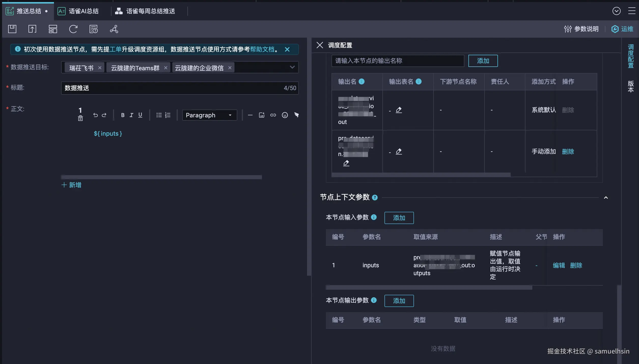Click the refresh icon in the toolbar
The width and height of the screenshot is (639, 364).
tap(73, 29)
